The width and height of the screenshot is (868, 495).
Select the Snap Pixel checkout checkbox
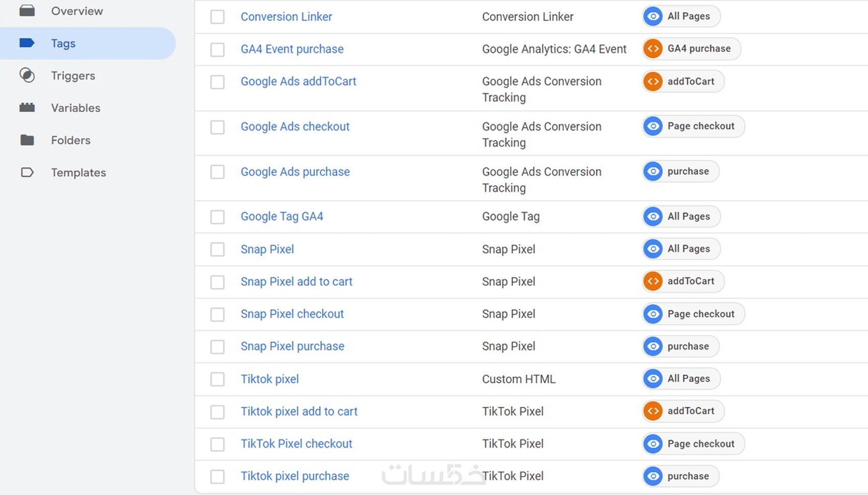[218, 314]
